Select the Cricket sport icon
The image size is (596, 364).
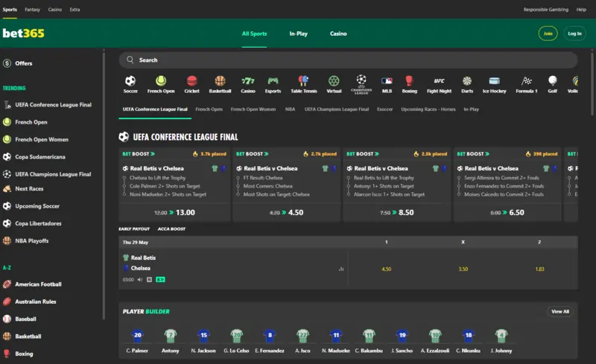[x=192, y=81]
